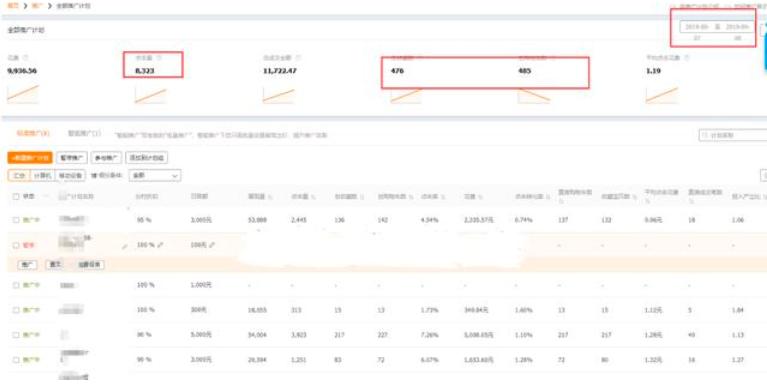Open trend chart under the 9,936.56 metric

23,94
